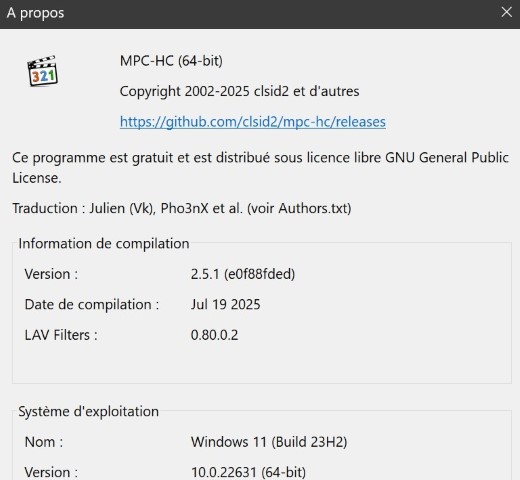Image resolution: width=520 pixels, height=480 pixels.
Task: Select LAV Filters version 0.80.0.2
Action: pyautogui.click(x=214, y=335)
